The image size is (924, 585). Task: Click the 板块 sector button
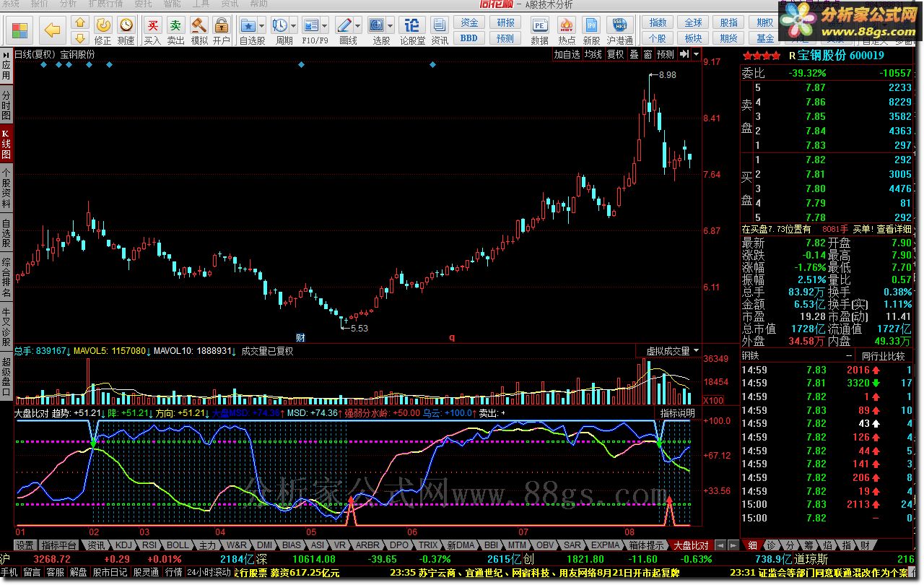pos(693,38)
